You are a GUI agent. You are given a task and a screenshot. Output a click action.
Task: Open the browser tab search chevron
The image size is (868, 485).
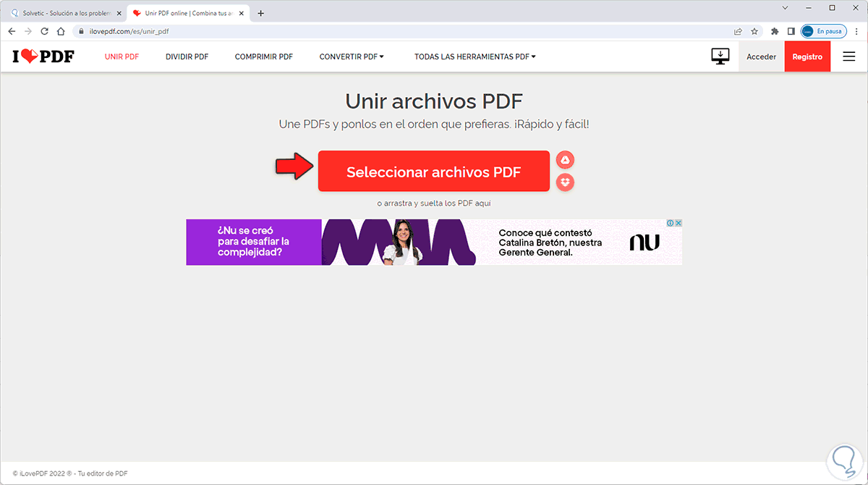[x=784, y=7]
